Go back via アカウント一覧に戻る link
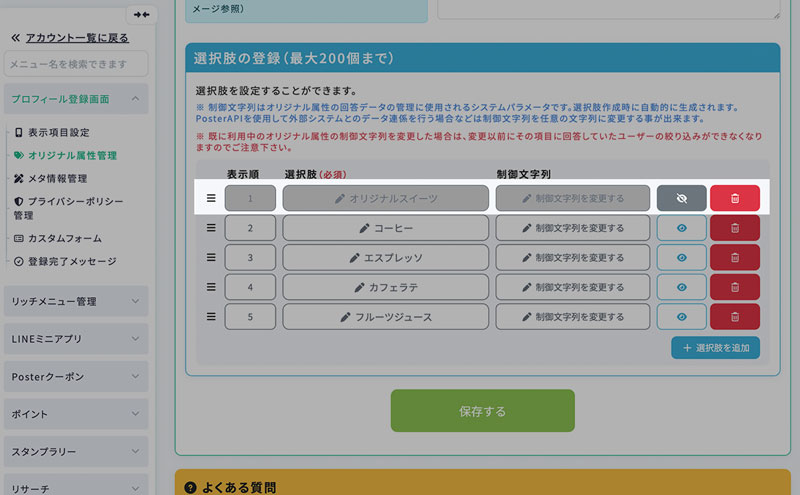 tap(76, 38)
